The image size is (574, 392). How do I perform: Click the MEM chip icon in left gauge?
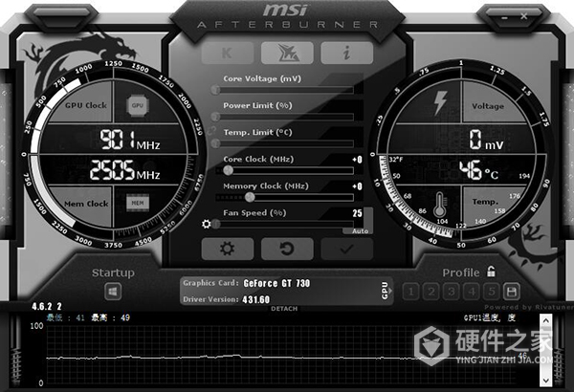(138, 203)
